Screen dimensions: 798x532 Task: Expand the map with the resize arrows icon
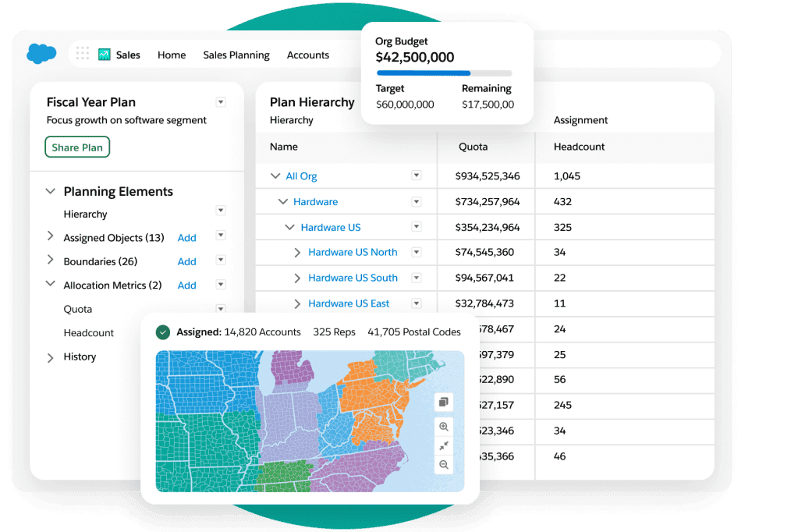pos(443,446)
